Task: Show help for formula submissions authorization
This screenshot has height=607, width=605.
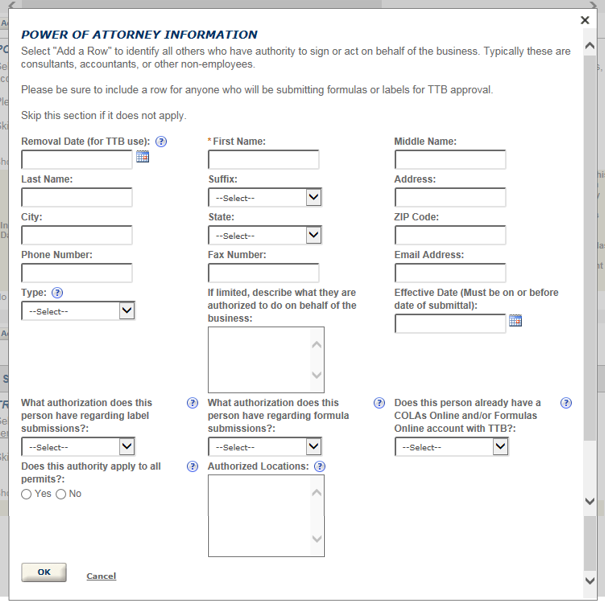Action: [x=379, y=403]
